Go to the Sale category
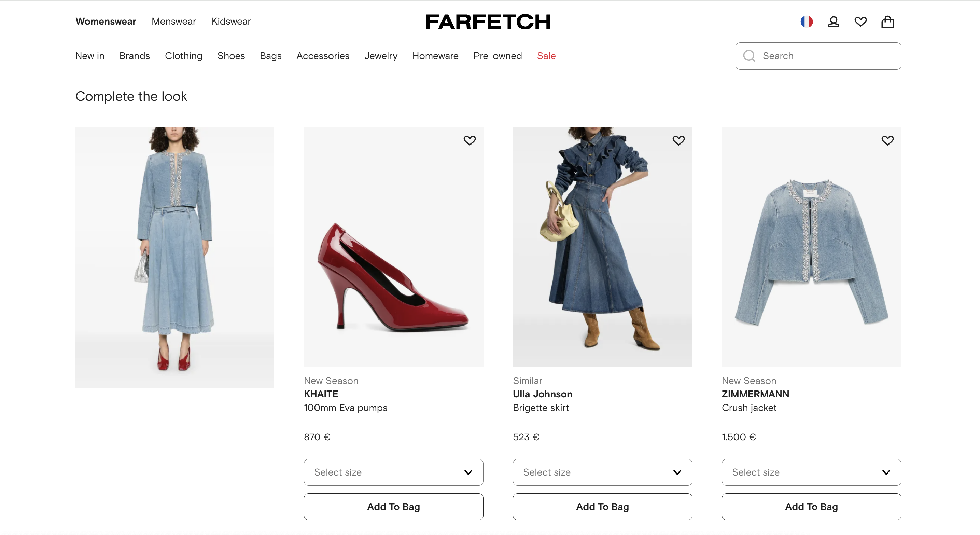The width and height of the screenshot is (980, 535). pos(546,56)
